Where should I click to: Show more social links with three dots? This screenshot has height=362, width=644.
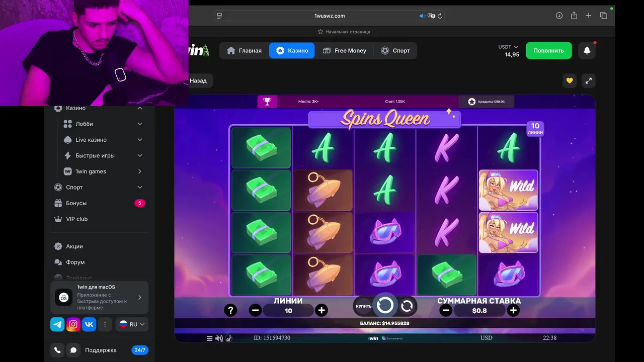(x=105, y=324)
